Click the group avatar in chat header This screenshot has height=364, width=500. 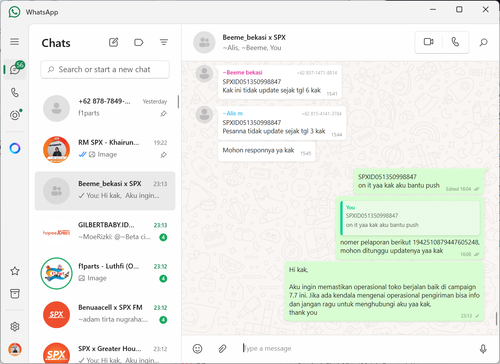click(204, 42)
